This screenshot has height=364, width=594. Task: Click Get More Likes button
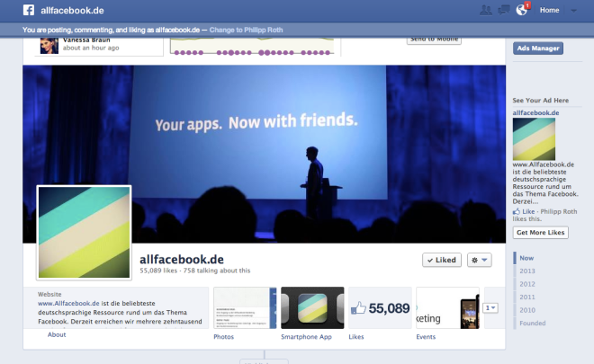[541, 232]
